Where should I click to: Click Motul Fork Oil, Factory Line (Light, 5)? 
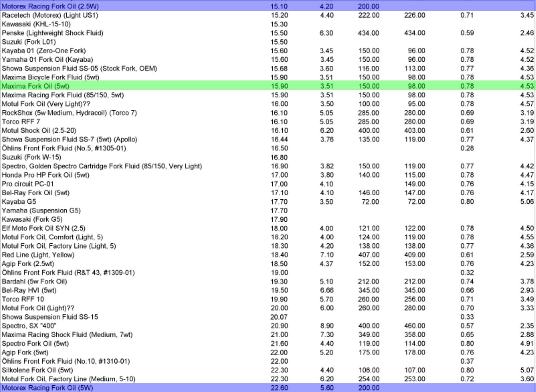click(x=59, y=246)
